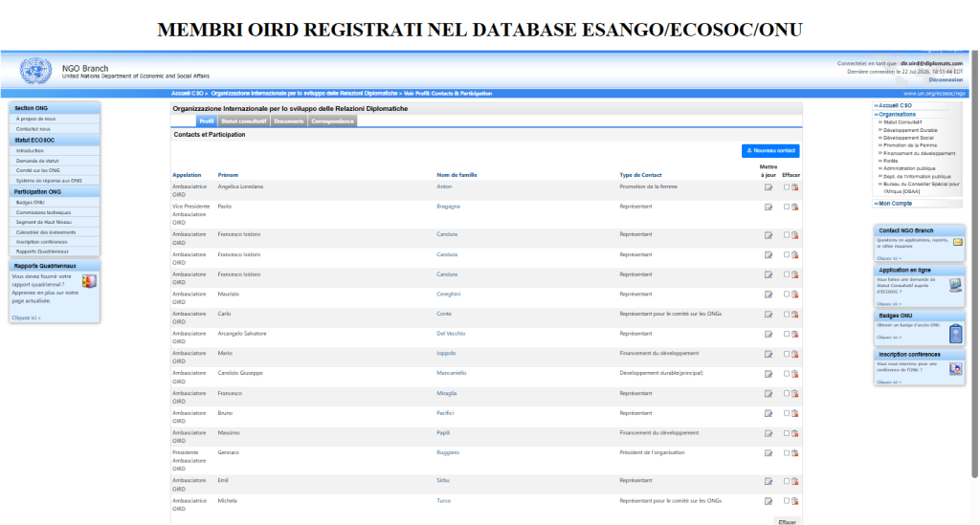Click badge icon in Badges ONU box
980x525 pixels.
(x=956, y=334)
